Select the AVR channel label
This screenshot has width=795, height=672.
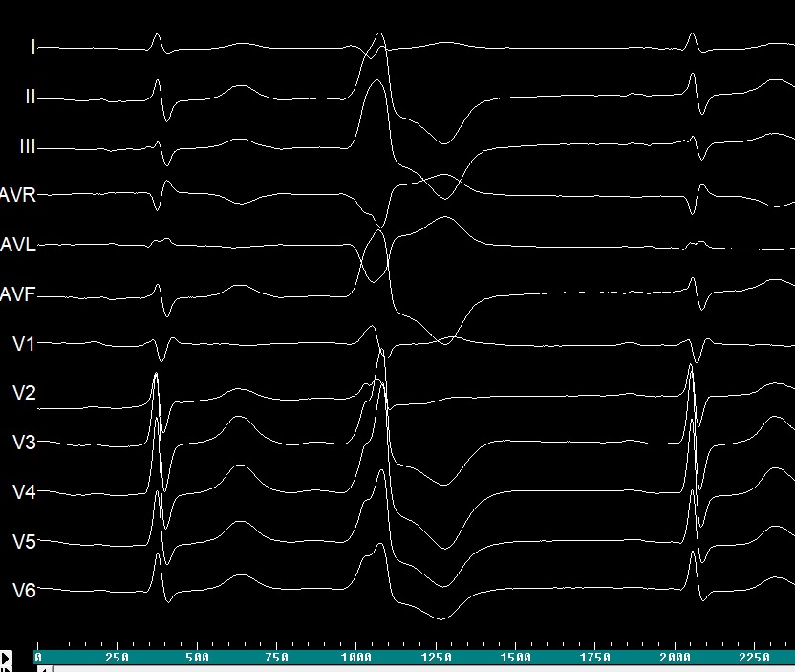[18, 195]
